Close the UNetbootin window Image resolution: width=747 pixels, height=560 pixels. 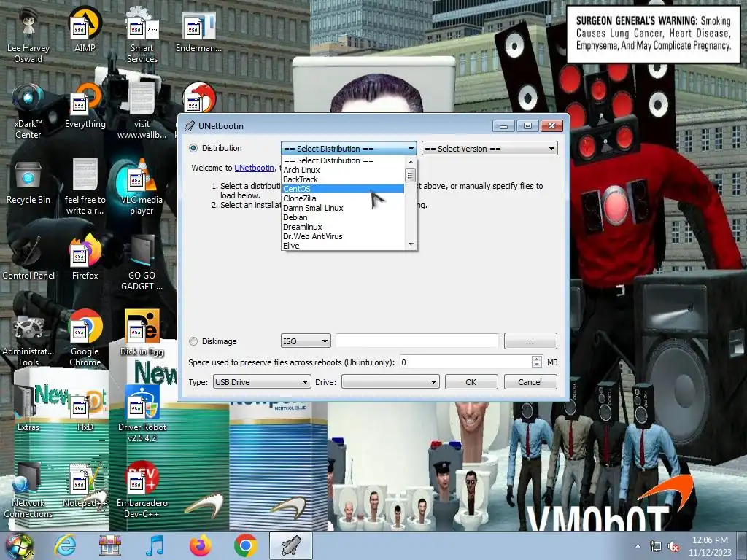click(x=551, y=126)
